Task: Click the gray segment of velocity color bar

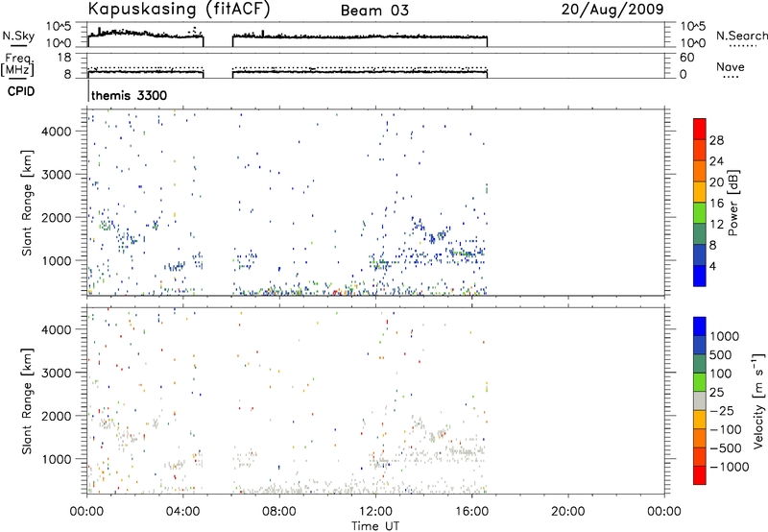Action: 700,401
